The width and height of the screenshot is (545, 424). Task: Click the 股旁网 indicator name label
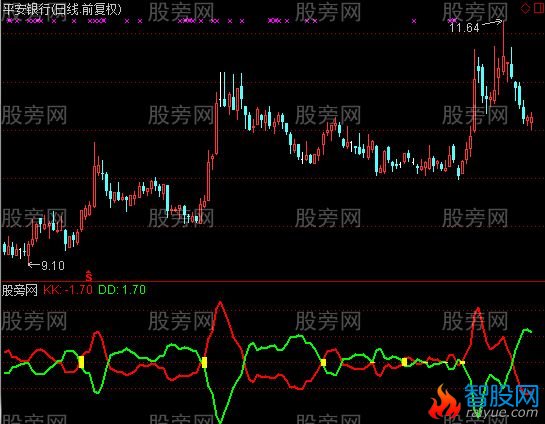pyautogui.click(x=20, y=290)
